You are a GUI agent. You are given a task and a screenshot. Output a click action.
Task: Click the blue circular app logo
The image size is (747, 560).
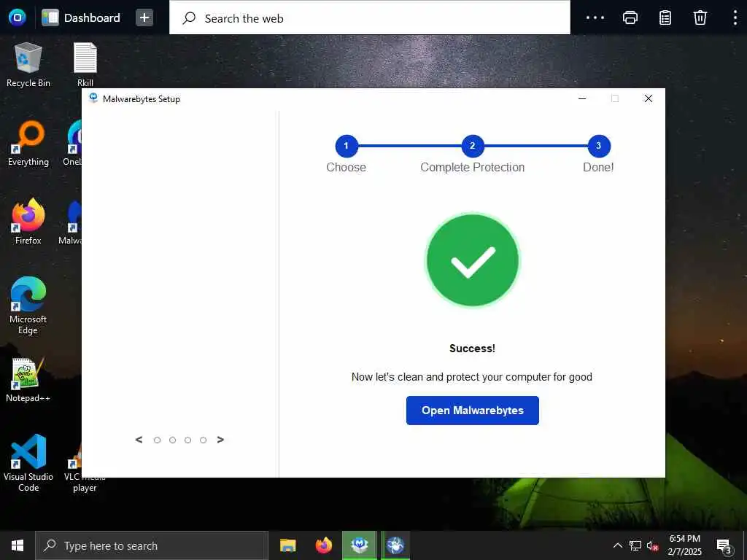(18, 17)
